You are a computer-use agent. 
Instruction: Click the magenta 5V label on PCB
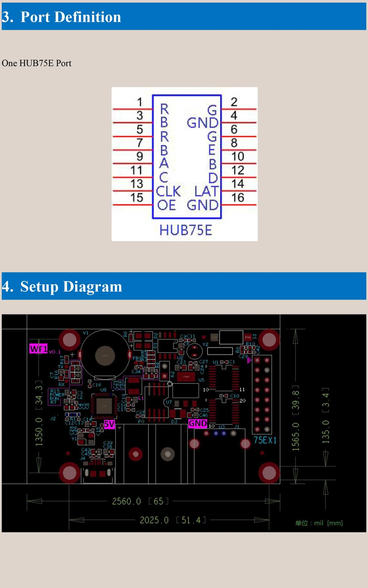109,424
